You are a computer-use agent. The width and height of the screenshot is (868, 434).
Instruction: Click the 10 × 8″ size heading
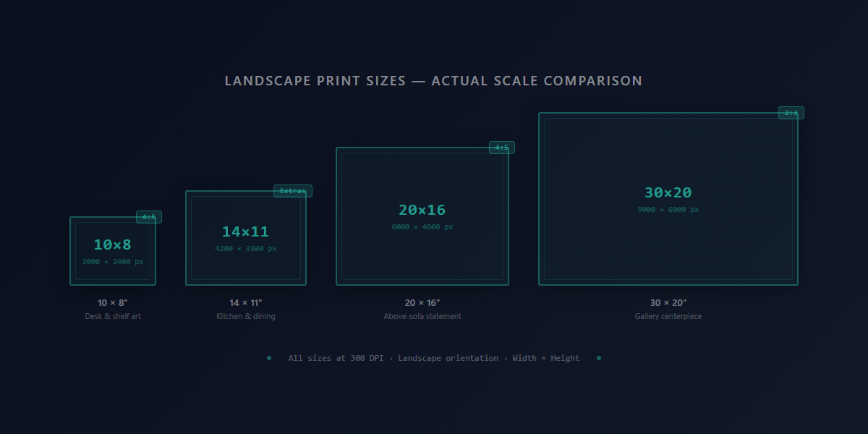tap(113, 302)
